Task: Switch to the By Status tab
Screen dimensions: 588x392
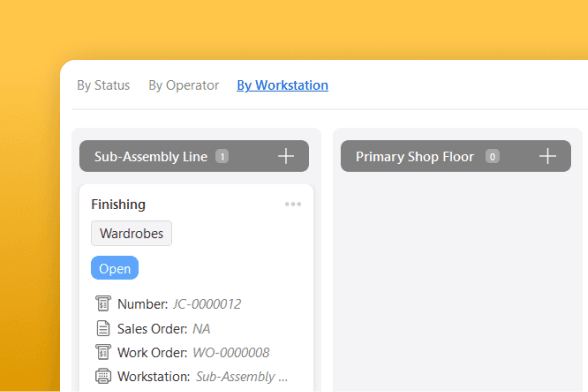Action: [x=104, y=86]
